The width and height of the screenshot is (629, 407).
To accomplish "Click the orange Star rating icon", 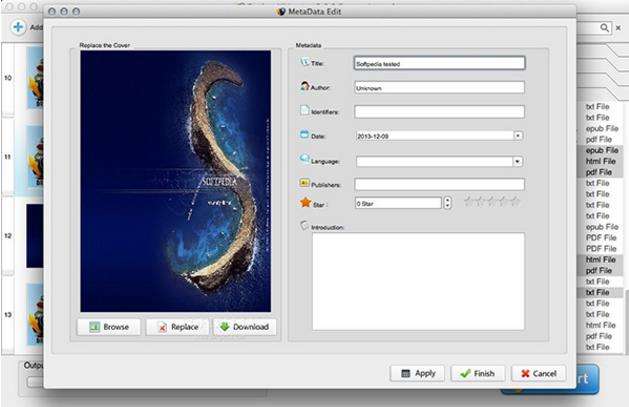I will (x=306, y=202).
